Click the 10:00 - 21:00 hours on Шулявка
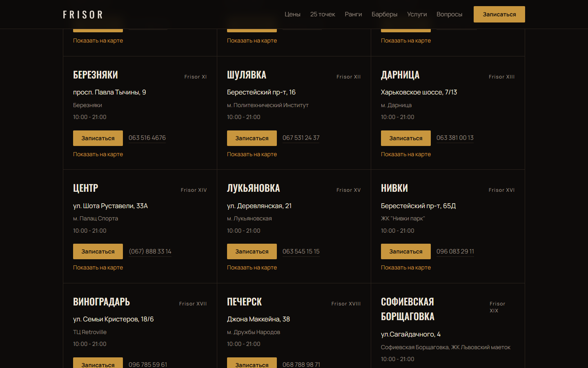 [244, 117]
